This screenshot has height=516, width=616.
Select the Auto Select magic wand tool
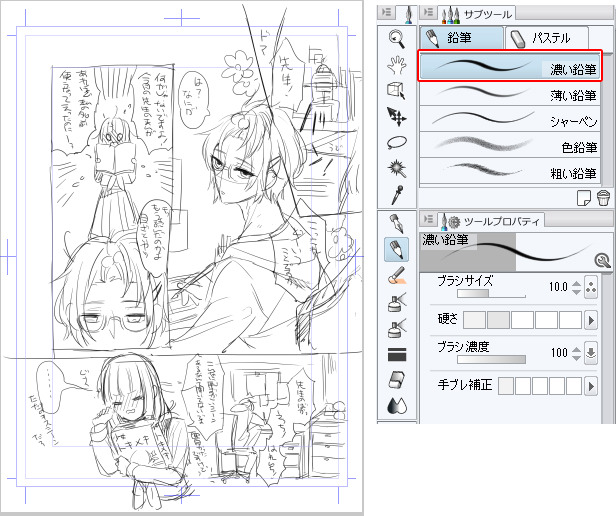coord(397,169)
